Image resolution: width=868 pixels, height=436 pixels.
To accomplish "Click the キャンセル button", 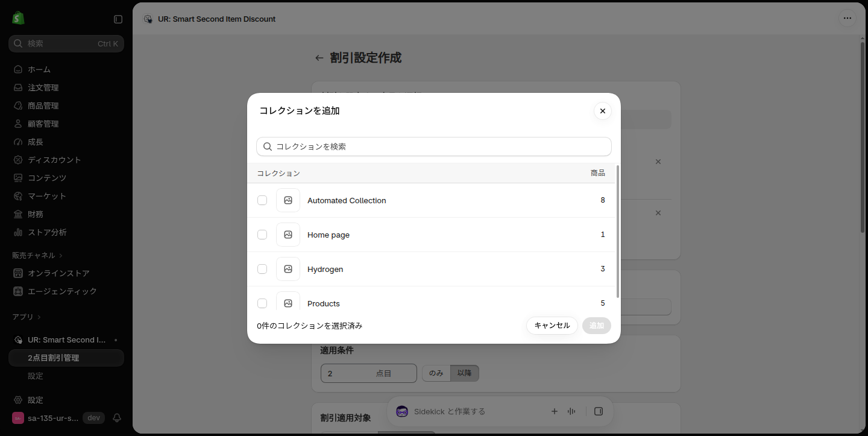I will [x=552, y=326].
